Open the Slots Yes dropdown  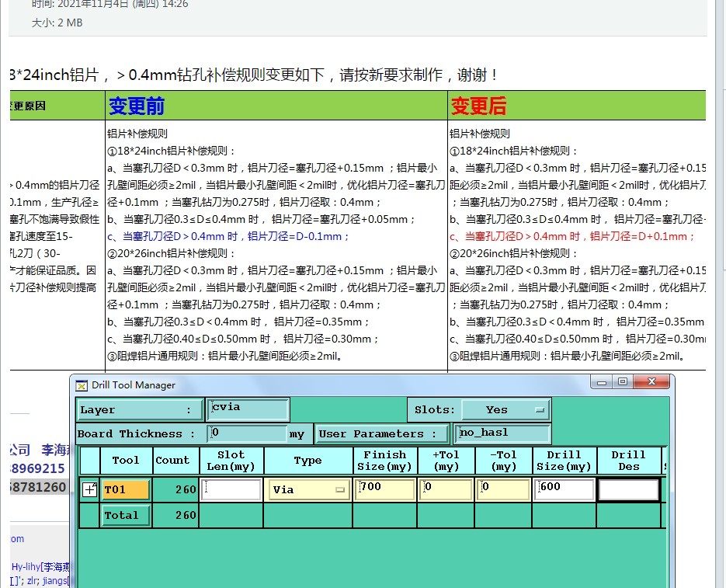505,409
